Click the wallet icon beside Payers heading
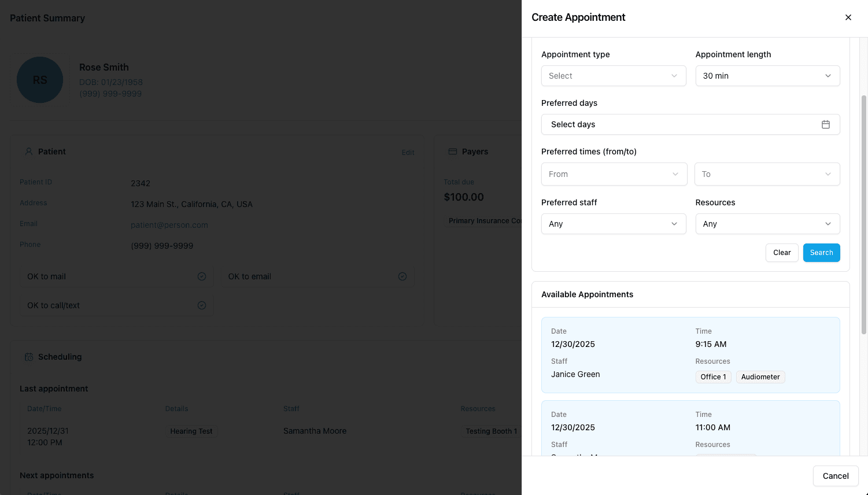 452,151
